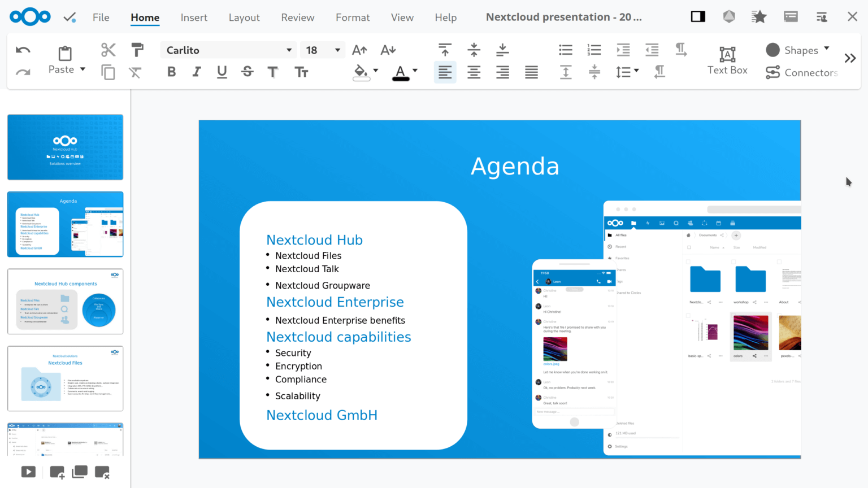Toggle italic text formatting
This screenshot has height=488, width=868.
(x=196, y=72)
